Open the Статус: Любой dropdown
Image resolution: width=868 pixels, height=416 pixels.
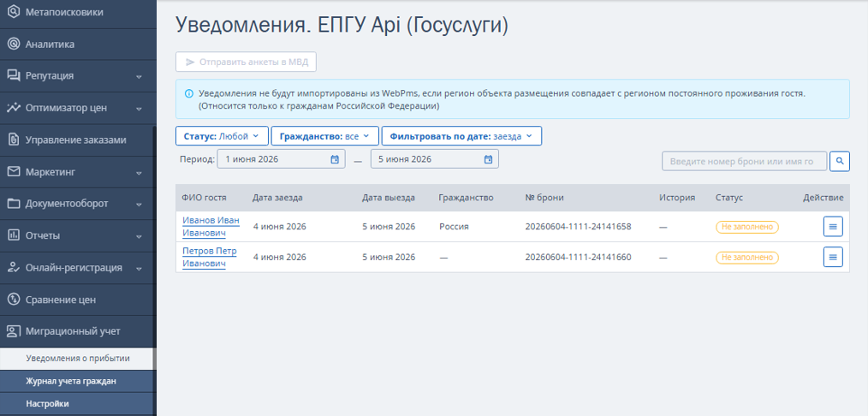point(222,136)
